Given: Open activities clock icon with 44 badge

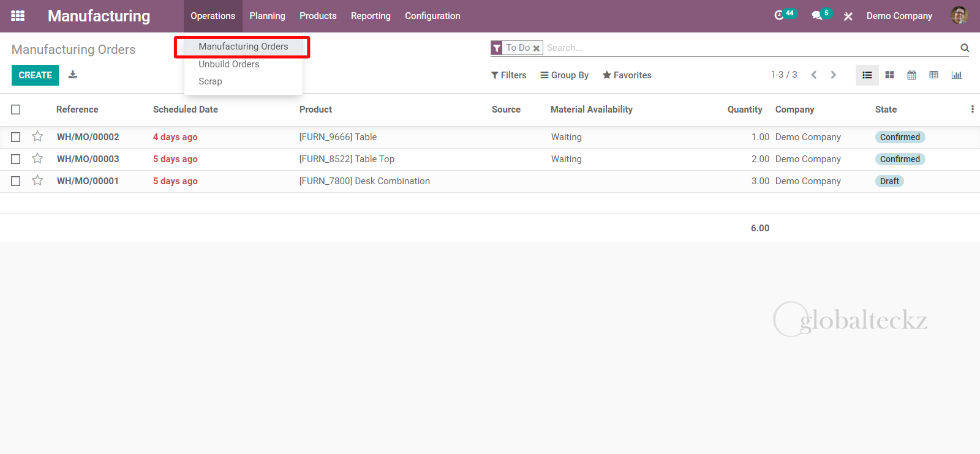Looking at the screenshot, I should 785,15.
